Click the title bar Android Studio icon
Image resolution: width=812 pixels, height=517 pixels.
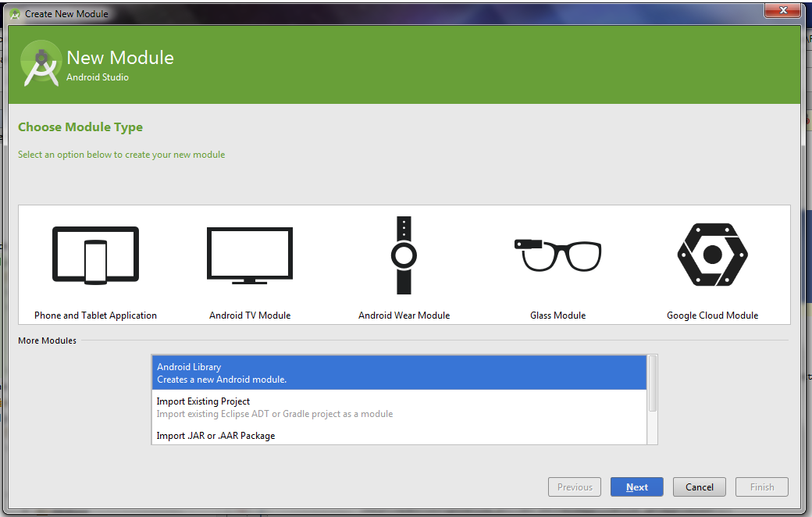pyautogui.click(x=15, y=14)
